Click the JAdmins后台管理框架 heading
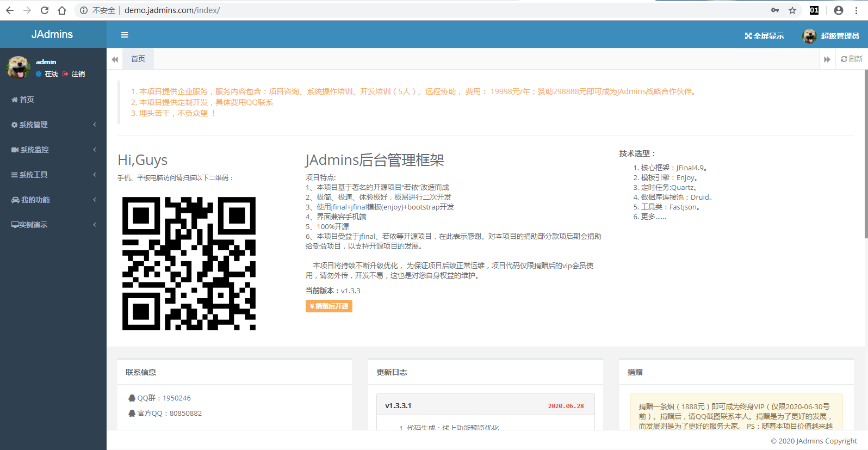The height and width of the screenshot is (450, 868). pos(375,160)
